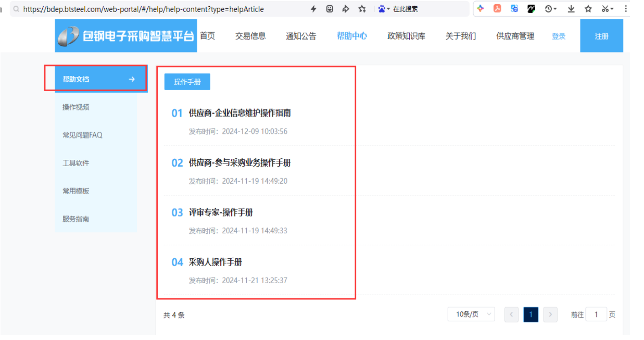The height and width of the screenshot is (340, 644).
Task: Open the browser three-dot menu
Action: [626, 9]
